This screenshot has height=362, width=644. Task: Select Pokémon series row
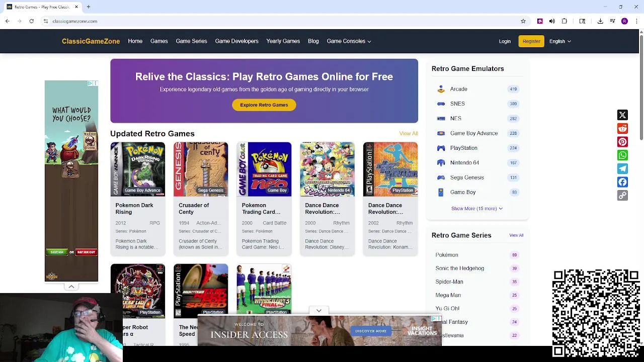[477, 255]
